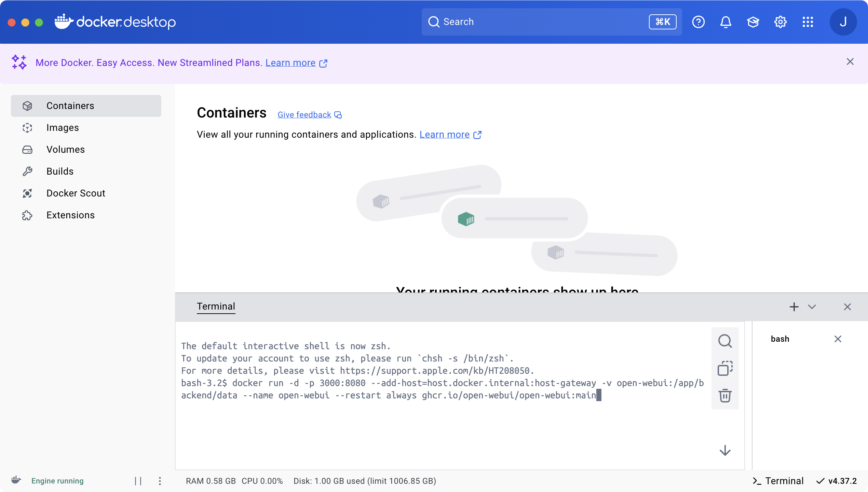Open the Volumes section

tap(65, 150)
